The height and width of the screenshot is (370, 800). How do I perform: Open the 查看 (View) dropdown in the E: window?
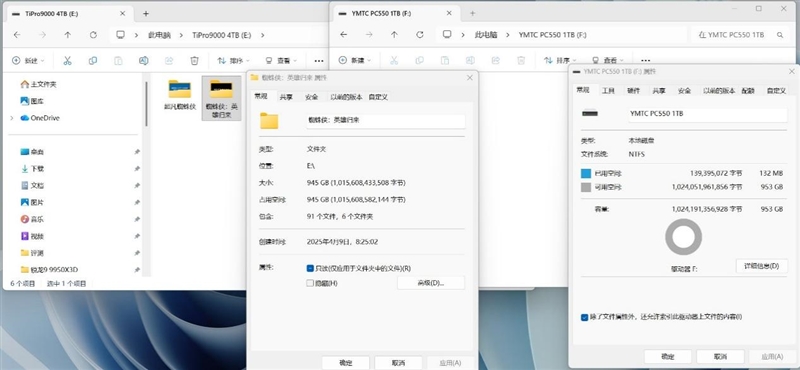(x=281, y=61)
